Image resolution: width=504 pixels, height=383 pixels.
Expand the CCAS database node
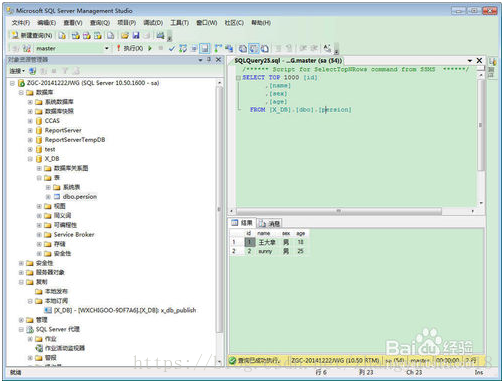[30, 121]
